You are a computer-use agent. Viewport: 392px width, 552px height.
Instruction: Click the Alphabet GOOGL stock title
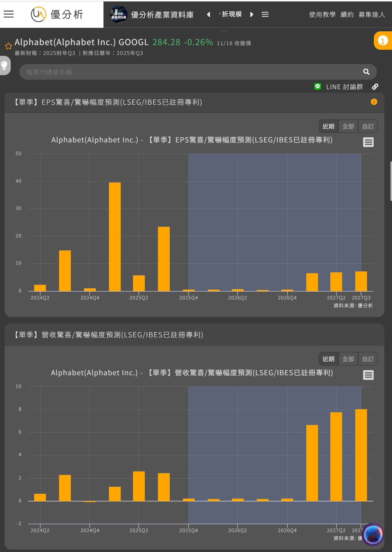tap(82, 42)
